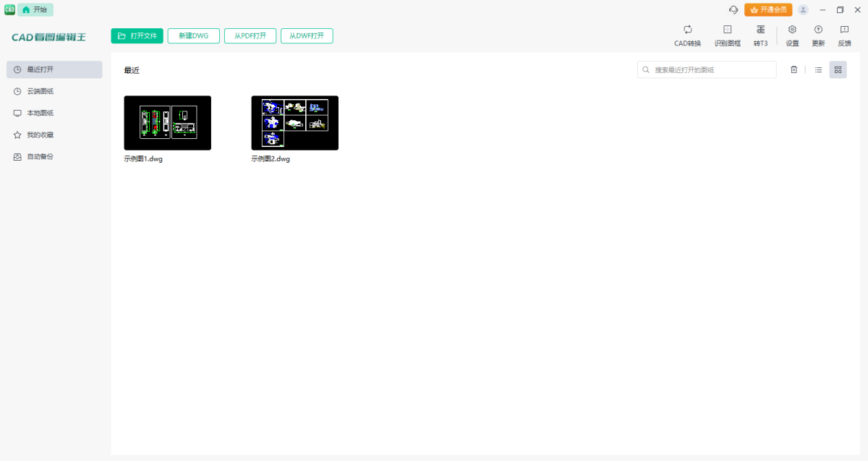Click the clock icon beside 最近打开
The width and height of the screenshot is (868, 461).
tap(17, 69)
